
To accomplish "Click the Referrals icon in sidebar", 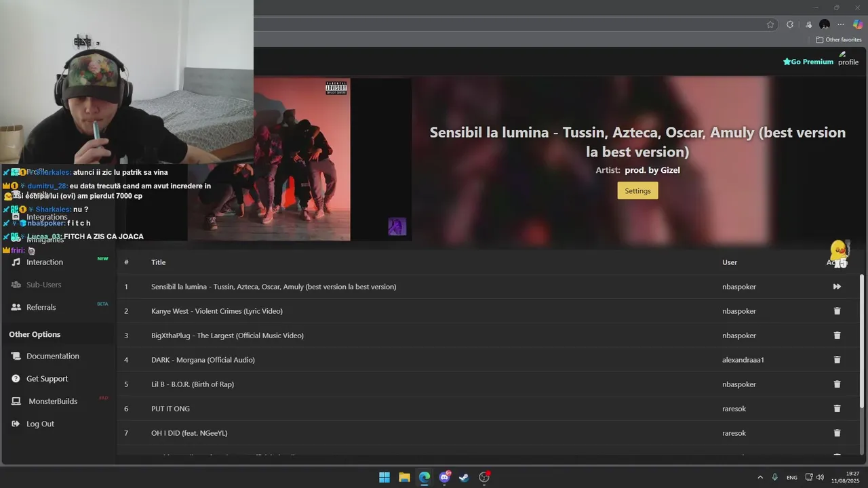I will click(16, 307).
